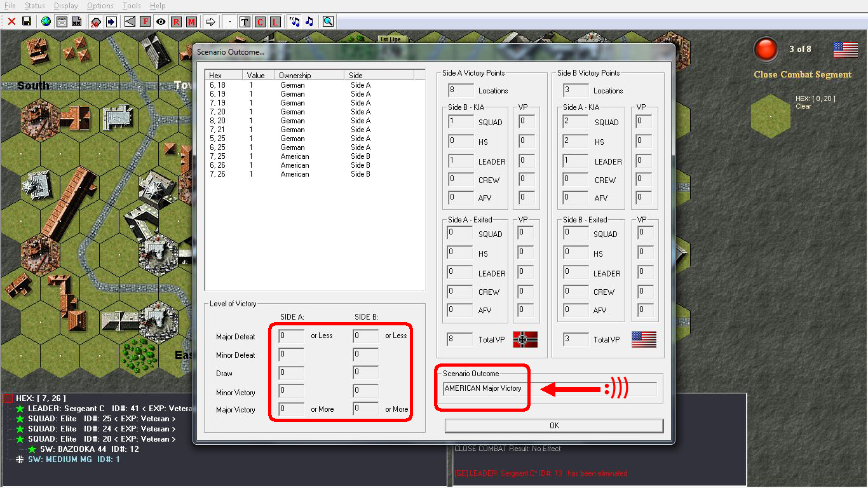Image resolution: width=868 pixels, height=488 pixels.
Task: Sort the list by the Side column header
Action: coord(379,75)
